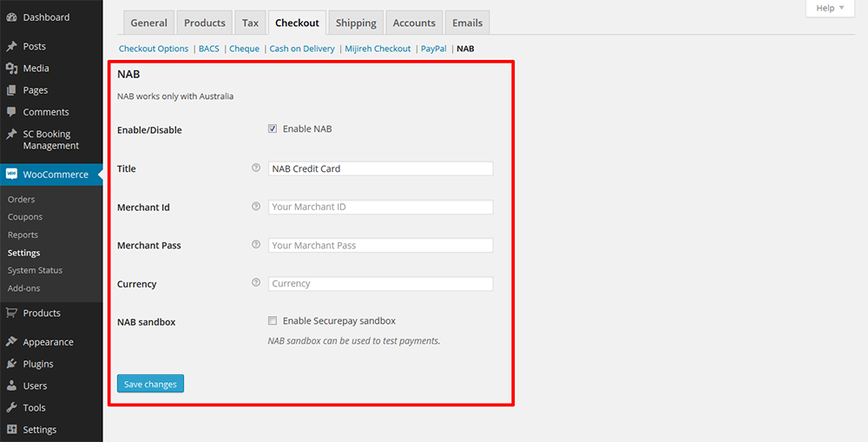
Task: Open the Shipping tab
Action: point(356,23)
